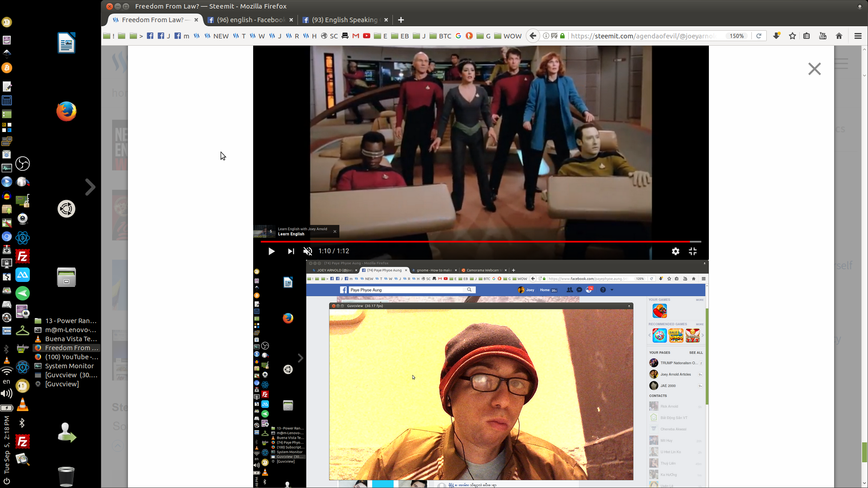Viewport: 868px width, 488px height.
Task: Open Firefox hamburger menu
Action: click(858, 36)
